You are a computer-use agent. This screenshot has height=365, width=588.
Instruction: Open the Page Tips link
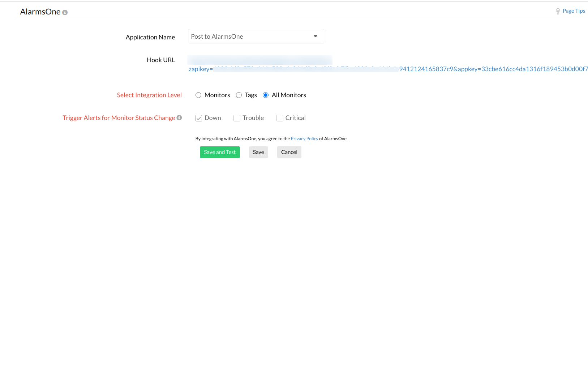[574, 11]
